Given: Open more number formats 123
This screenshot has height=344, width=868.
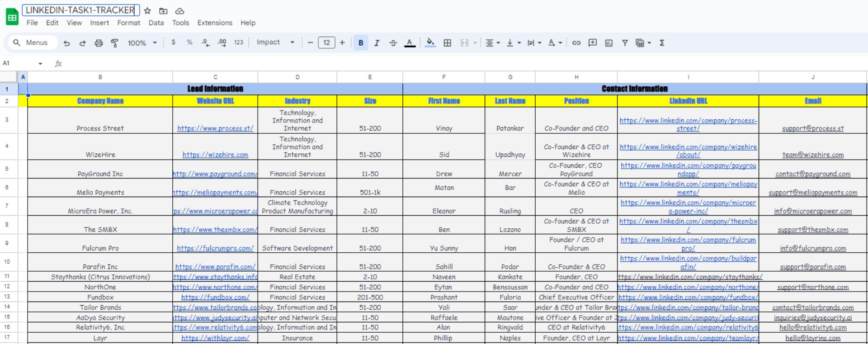Looking at the screenshot, I should coord(239,42).
